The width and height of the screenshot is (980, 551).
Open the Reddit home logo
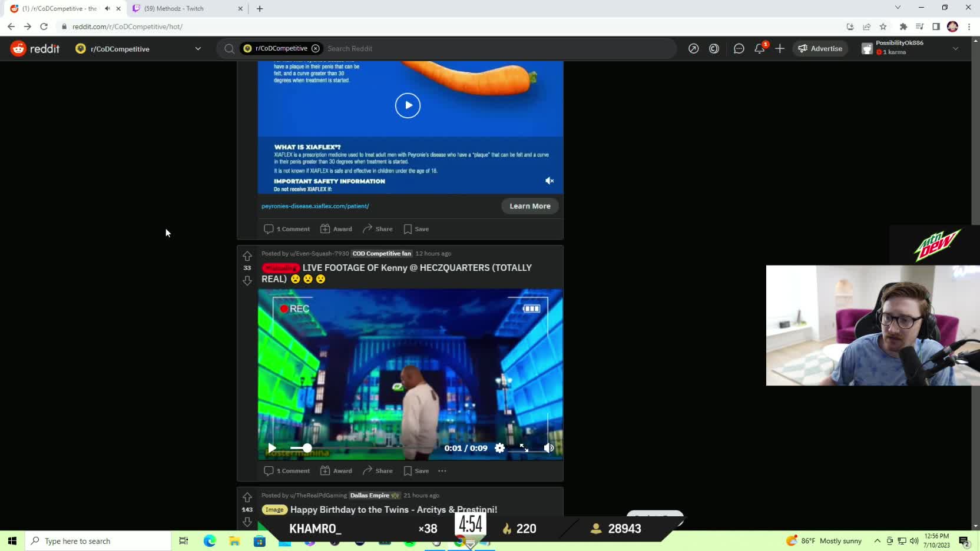35,49
